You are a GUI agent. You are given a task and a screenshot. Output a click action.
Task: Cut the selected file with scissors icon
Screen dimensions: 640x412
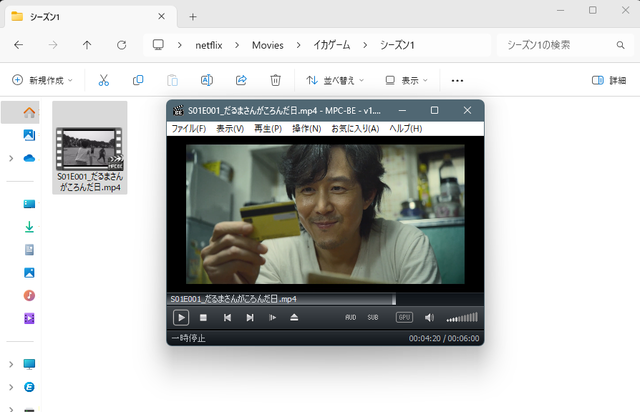click(x=104, y=80)
